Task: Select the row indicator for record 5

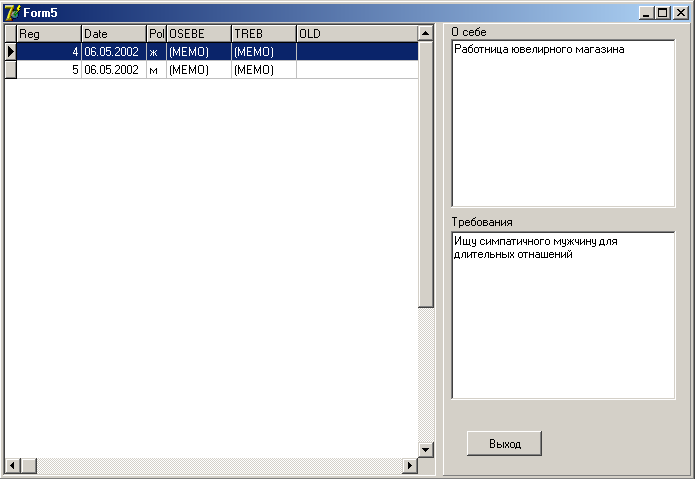Action: 11,70
